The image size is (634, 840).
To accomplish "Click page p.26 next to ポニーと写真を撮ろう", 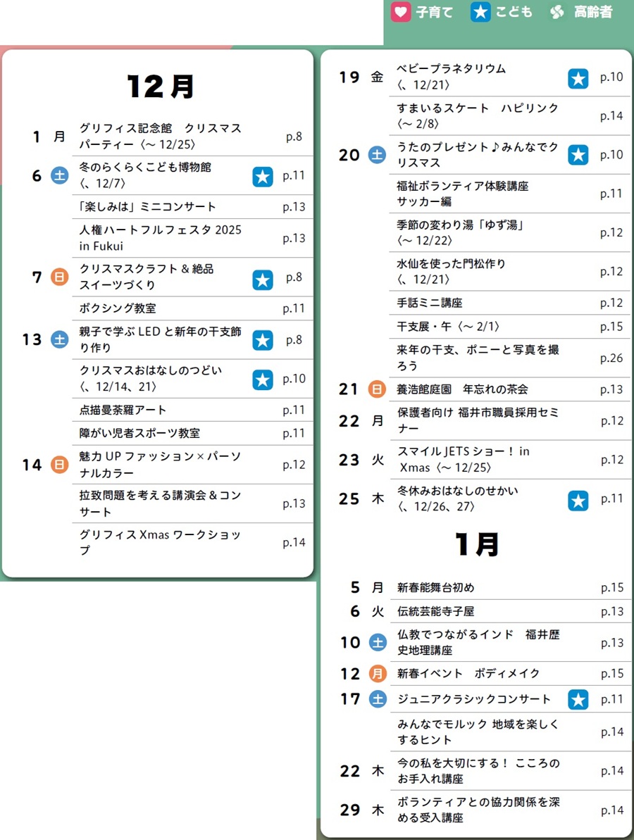I will tap(611, 358).
